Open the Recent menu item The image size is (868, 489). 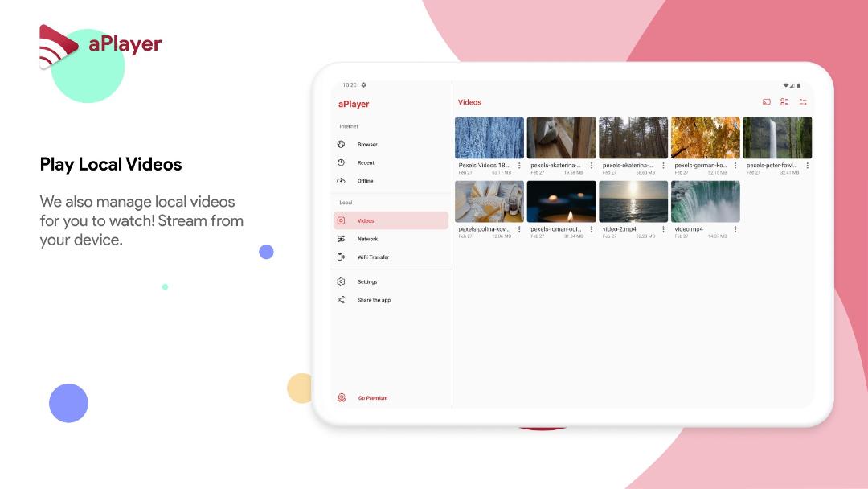click(x=366, y=162)
